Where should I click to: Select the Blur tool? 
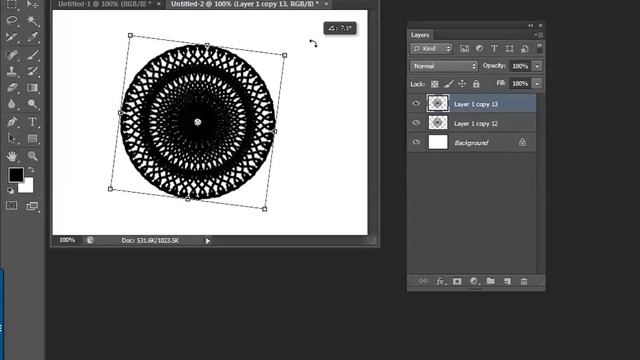click(x=12, y=104)
